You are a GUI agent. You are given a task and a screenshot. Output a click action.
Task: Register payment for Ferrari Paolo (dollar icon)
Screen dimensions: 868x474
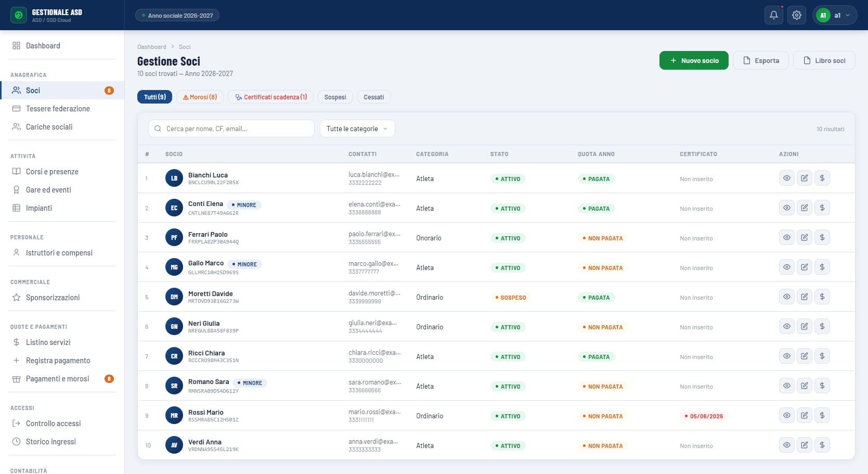click(822, 237)
